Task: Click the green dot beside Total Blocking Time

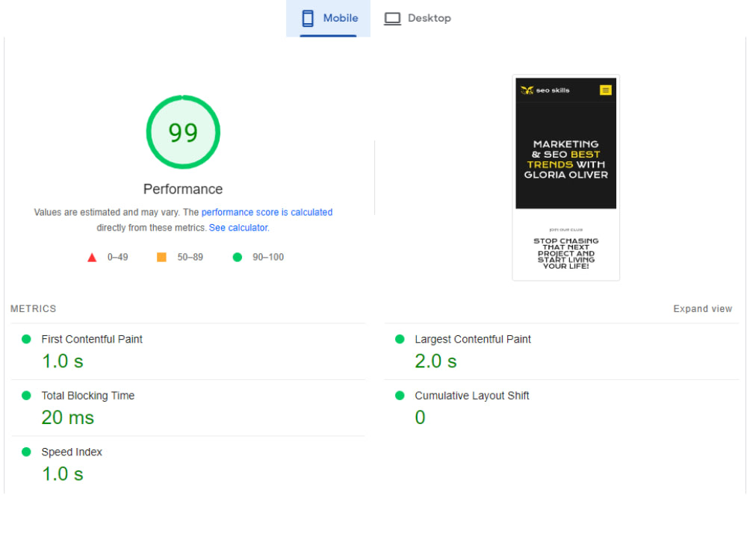Action: click(26, 395)
